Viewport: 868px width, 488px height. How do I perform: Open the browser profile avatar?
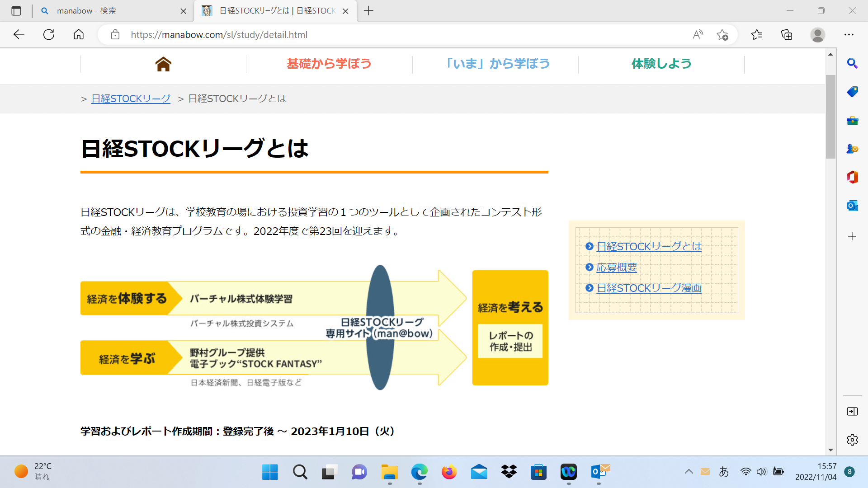817,35
